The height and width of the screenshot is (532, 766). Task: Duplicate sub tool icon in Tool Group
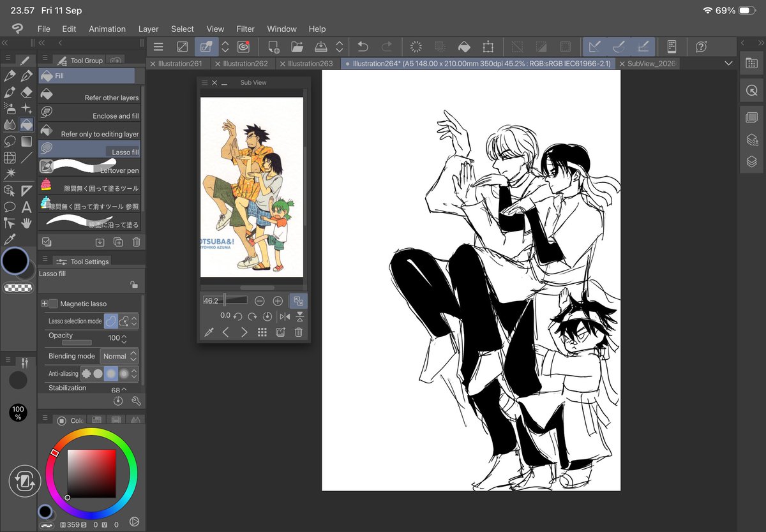[x=118, y=242]
